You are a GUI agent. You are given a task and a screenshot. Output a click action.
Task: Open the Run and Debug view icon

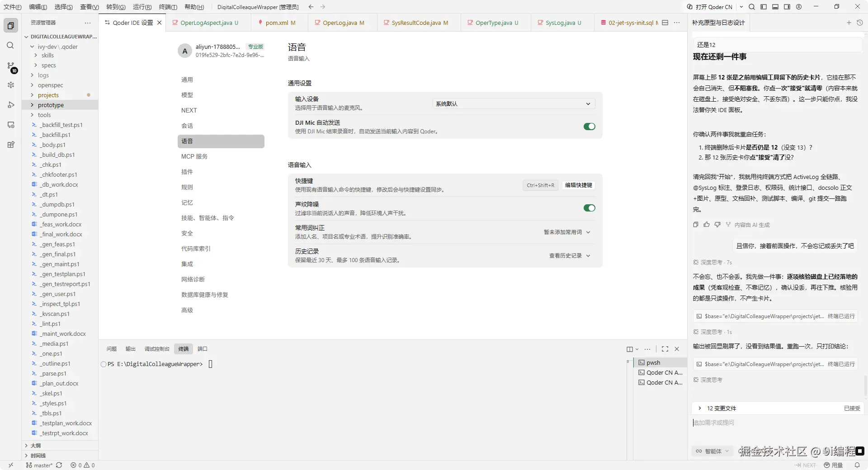coord(11,105)
